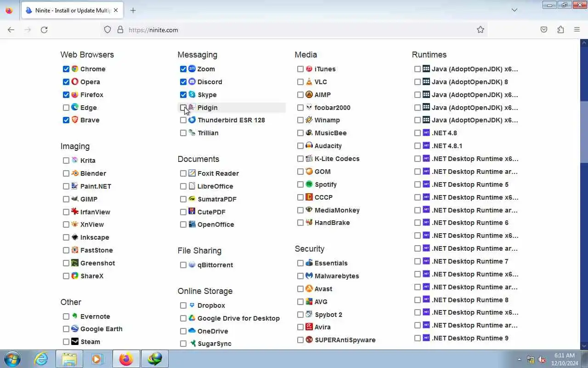Click the Google Drive for Desktop icon
Screen dimensions: 588x368
pyautogui.click(x=192, y=318)
